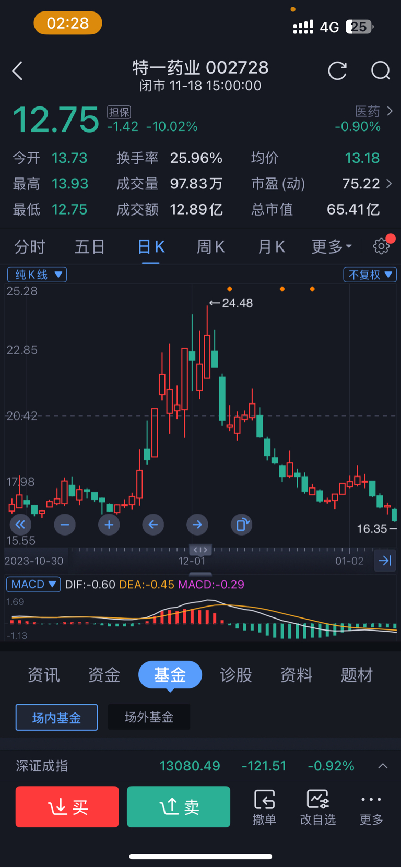Open the 资讯 news tab
The image size is (401, 868).
pyautogui.click(x=44, y=675)
